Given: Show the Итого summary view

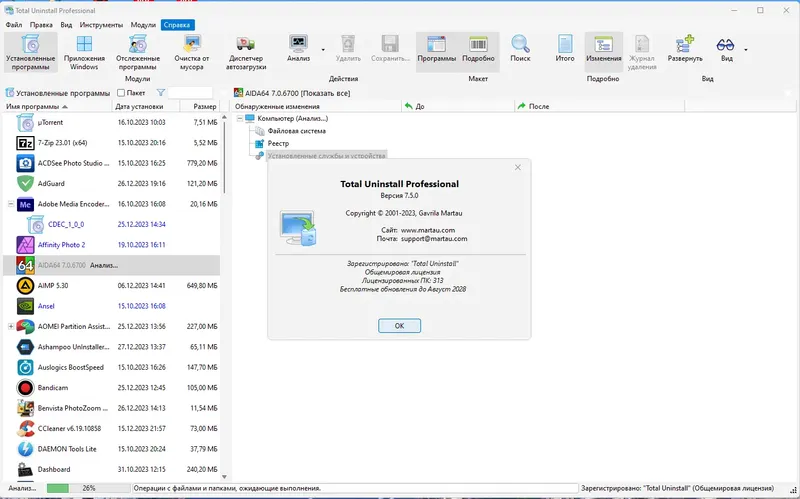Looking at the screenshot, I should (x=565, y=49).
